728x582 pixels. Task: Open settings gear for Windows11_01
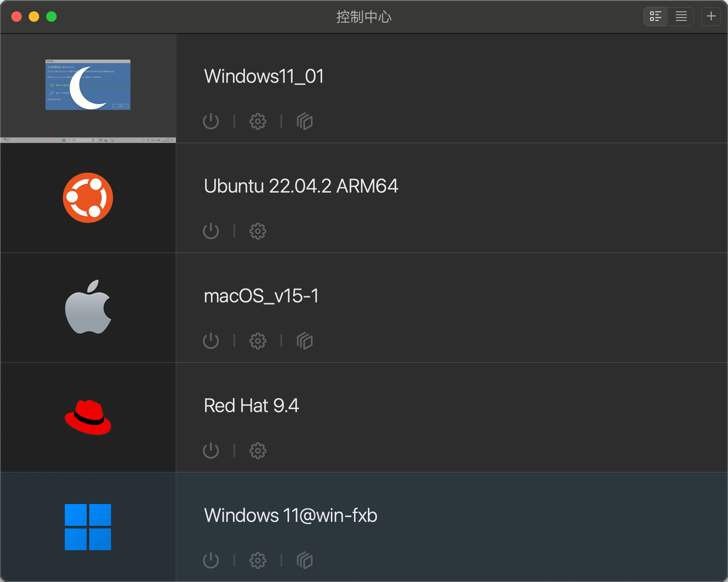[258, 121]
